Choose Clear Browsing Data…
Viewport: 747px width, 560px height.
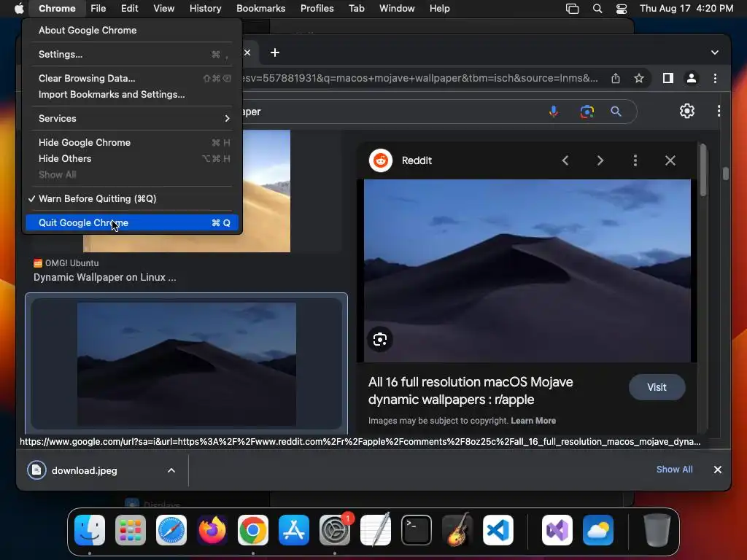coord(131,78)
